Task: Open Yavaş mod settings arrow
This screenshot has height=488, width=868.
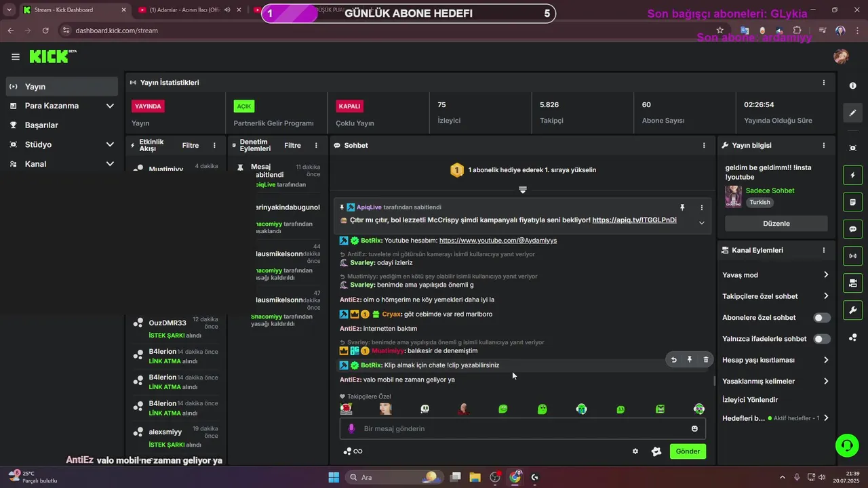Action: [x=826, y=274]
